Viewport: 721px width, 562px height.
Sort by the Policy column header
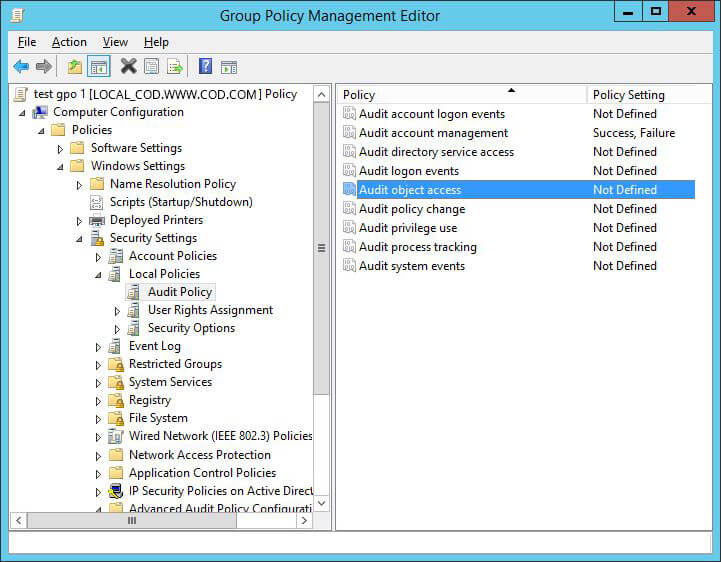coord(463,95)
